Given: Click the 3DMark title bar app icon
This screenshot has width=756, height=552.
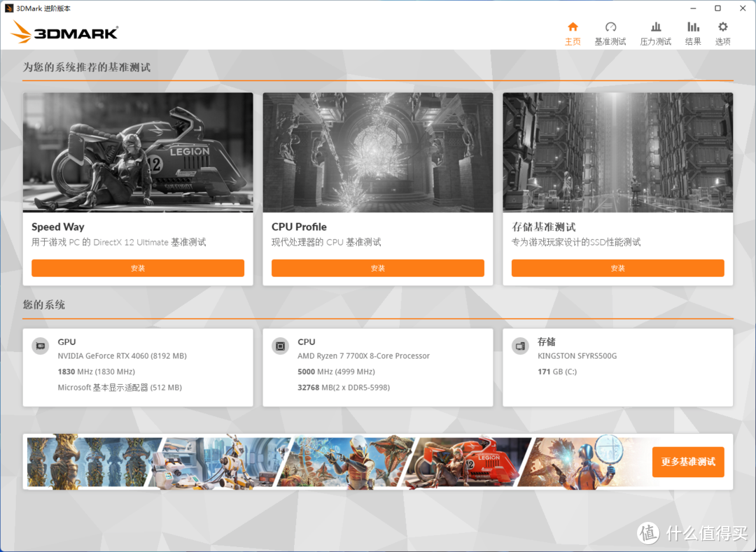Looking at the screenshot, I should pos(8,8).
